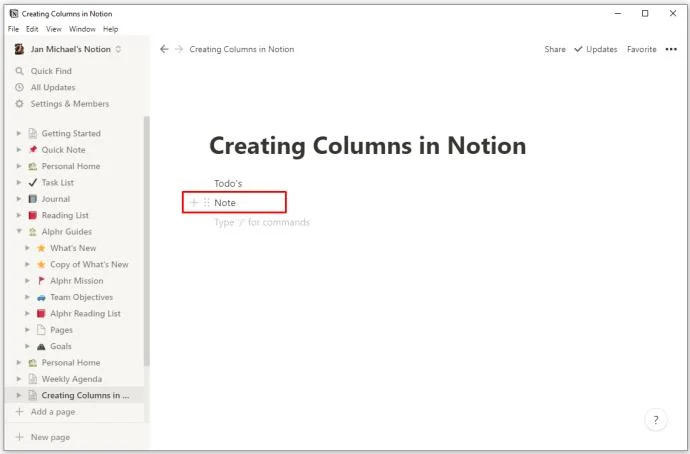Open Quick Find label in sidebar
Viewport: 690px width, 454px height.
click(x=51, y=71)
